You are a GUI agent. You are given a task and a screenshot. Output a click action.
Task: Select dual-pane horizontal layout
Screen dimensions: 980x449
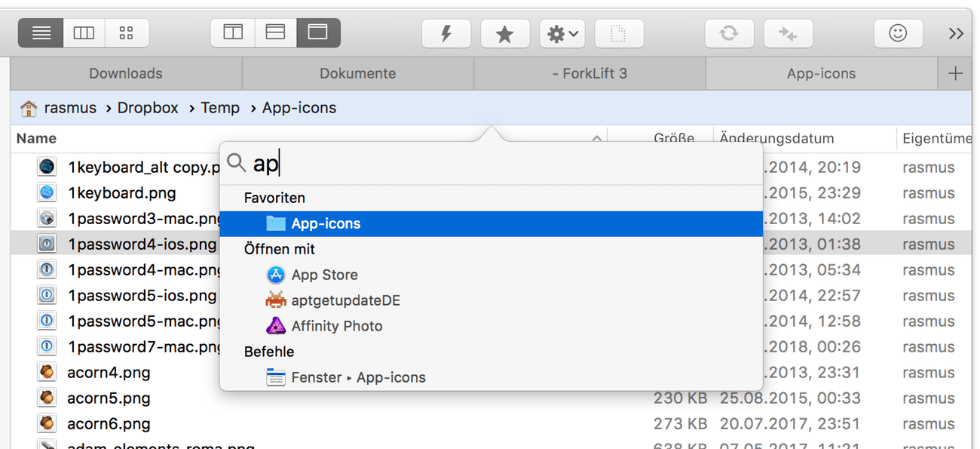(276, 33)
